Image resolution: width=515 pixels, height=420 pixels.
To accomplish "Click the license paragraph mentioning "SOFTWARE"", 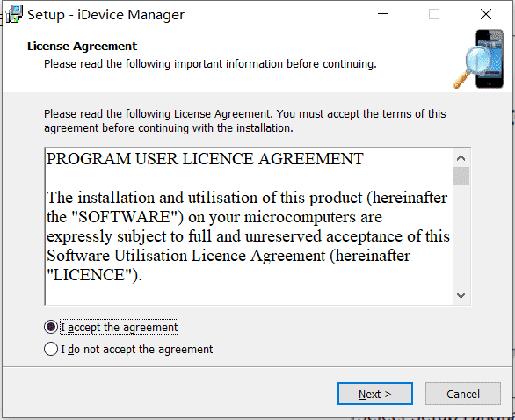I will point(249,236).
